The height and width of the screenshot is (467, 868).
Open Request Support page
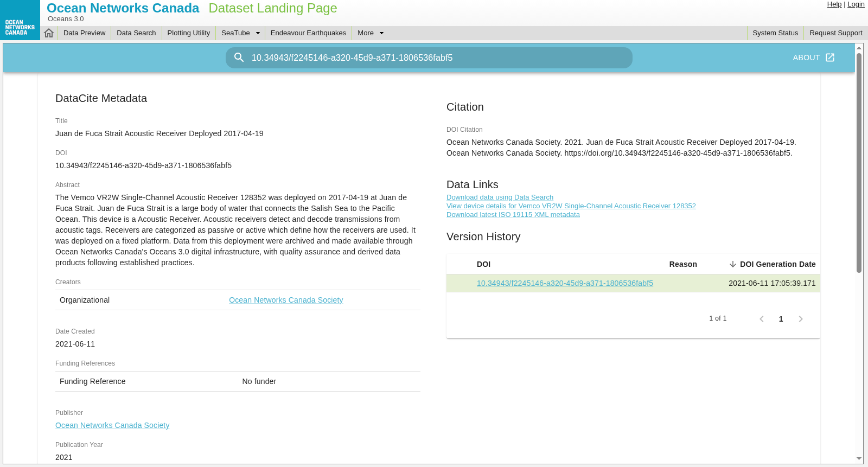coord(836,33)
